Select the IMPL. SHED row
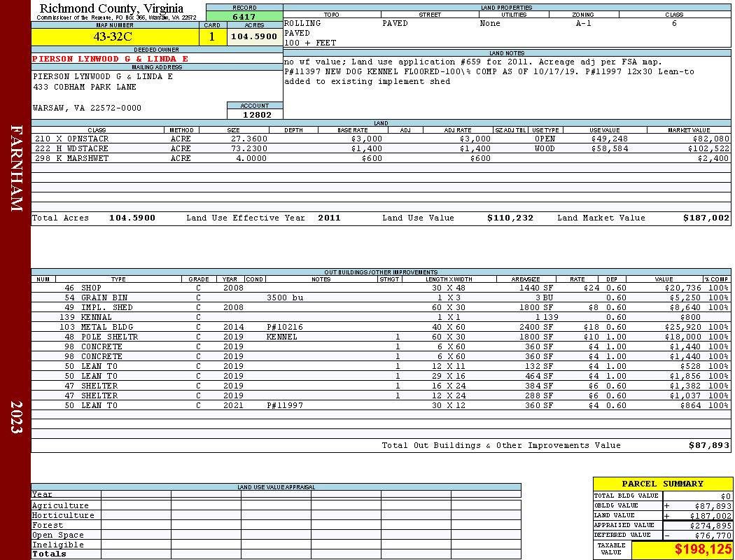Viewport: 735px width, 560px height. pyautogui.click(x=381, y=307)
